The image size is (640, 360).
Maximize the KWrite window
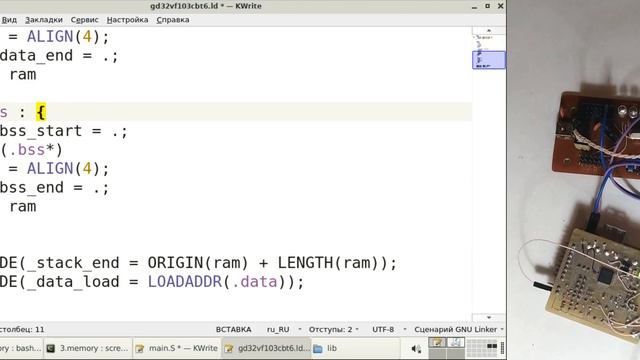pos(487,6)
